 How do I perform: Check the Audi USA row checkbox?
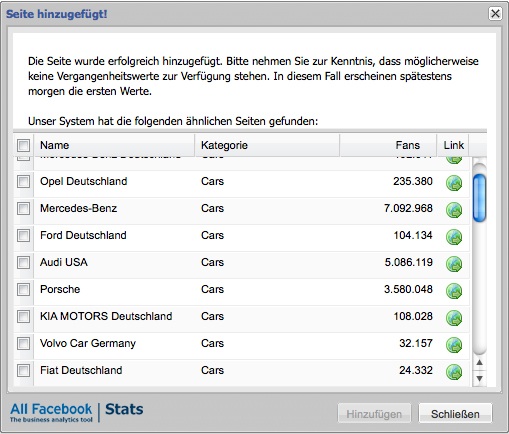tap(23, 262)
